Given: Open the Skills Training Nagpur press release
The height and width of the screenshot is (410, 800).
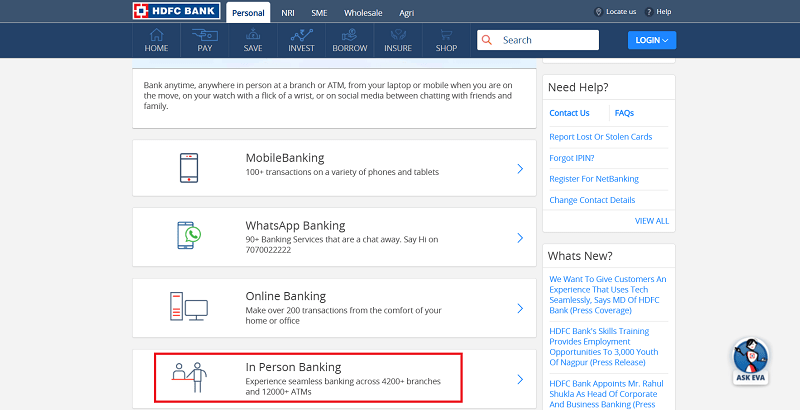Looking at the screenshot, I should pyautogui.click(x=604, y=347).
